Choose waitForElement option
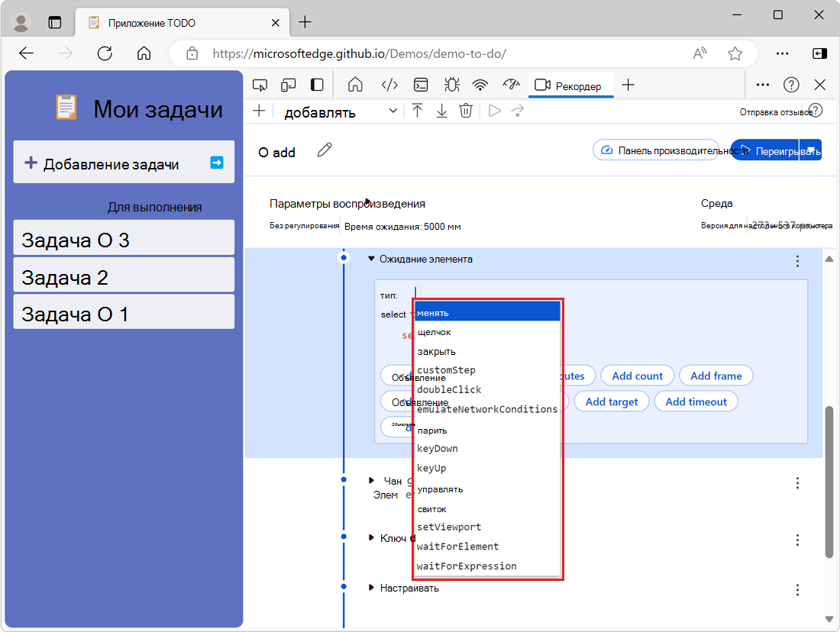The height and width of the screenshot is (632, 840). pyautogui.click(x=487, y=547)
